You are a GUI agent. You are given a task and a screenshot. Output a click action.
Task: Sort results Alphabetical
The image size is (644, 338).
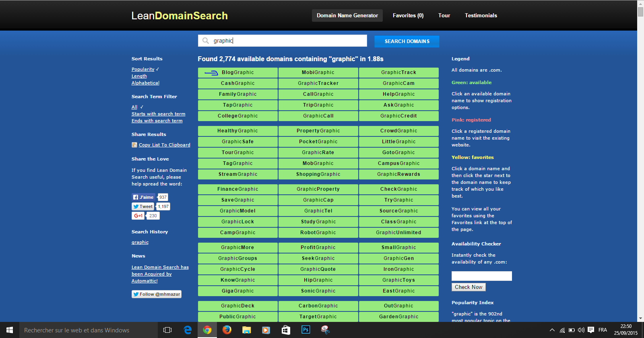(x=145, y=83)
